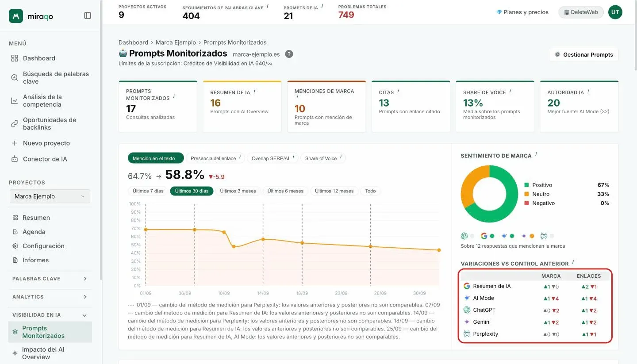Click the info icon next to Prompts de IA
Viewport: 637px width, 364px height.
tap(322, 6)
